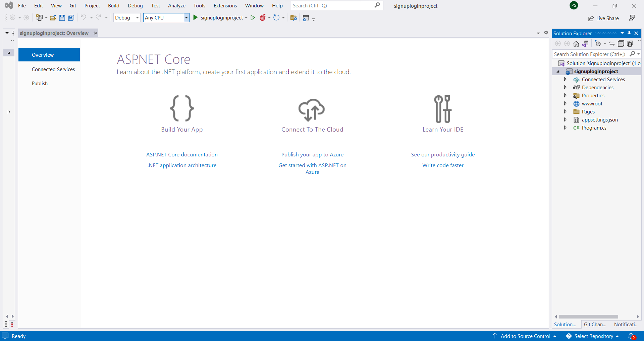Click the window icon after the toolbar folder
The width and height of the screenshot is (644, 341).
[306, 18]
